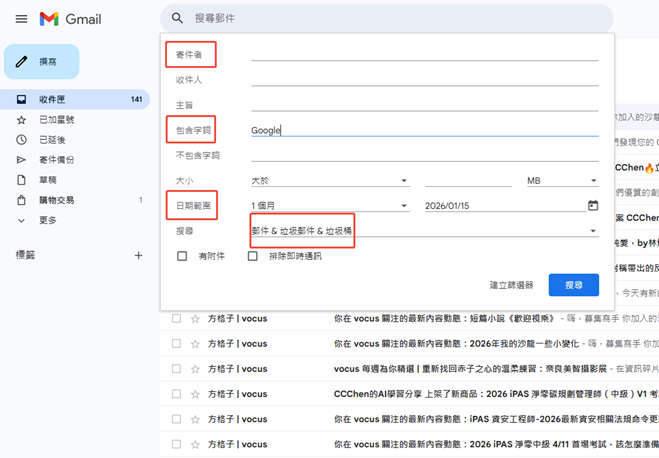This screenshot has width=659, height=458.
Task: Click the 不包含字詞 input field
Action: point(425,155)
